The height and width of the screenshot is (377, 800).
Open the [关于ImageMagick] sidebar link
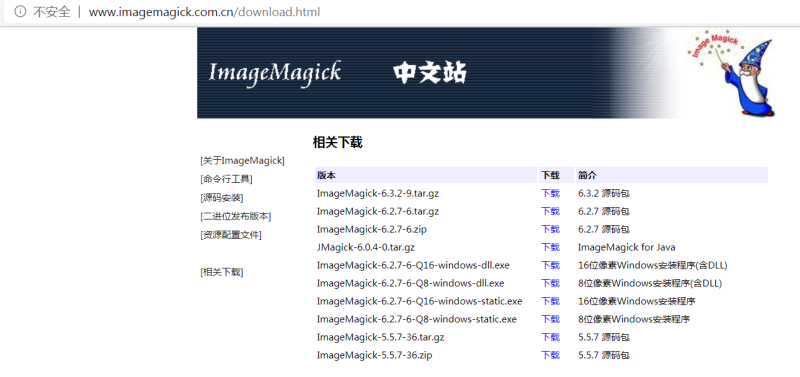click(x=242, y=161)
